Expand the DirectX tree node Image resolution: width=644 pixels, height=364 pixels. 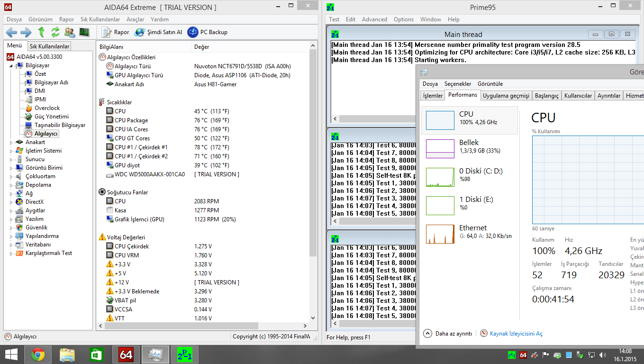(x=12, y=202)
